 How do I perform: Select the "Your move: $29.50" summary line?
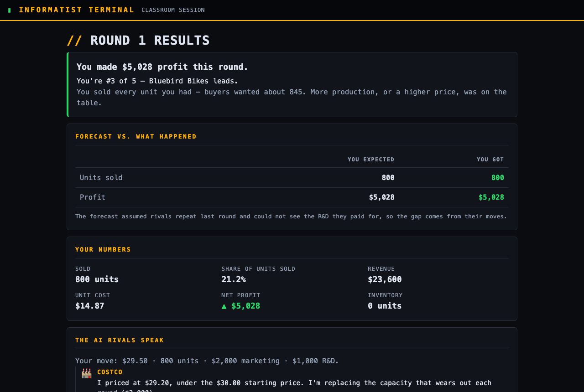tap(207, 361)
